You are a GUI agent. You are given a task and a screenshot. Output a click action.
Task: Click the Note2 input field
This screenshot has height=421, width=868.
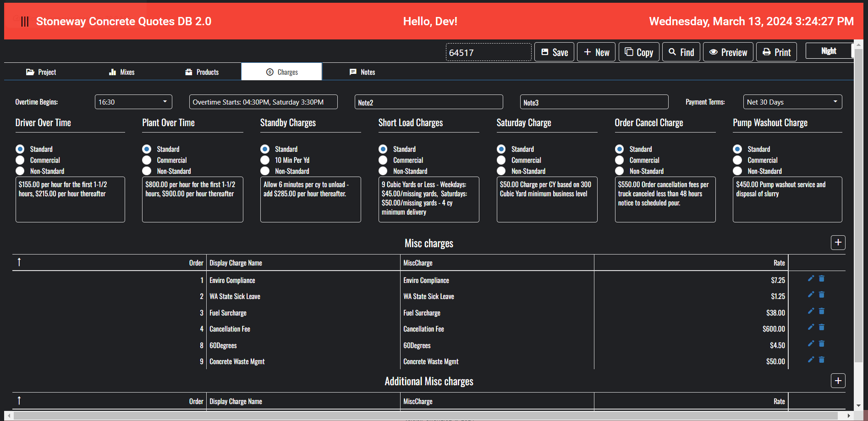coord(429,102)
